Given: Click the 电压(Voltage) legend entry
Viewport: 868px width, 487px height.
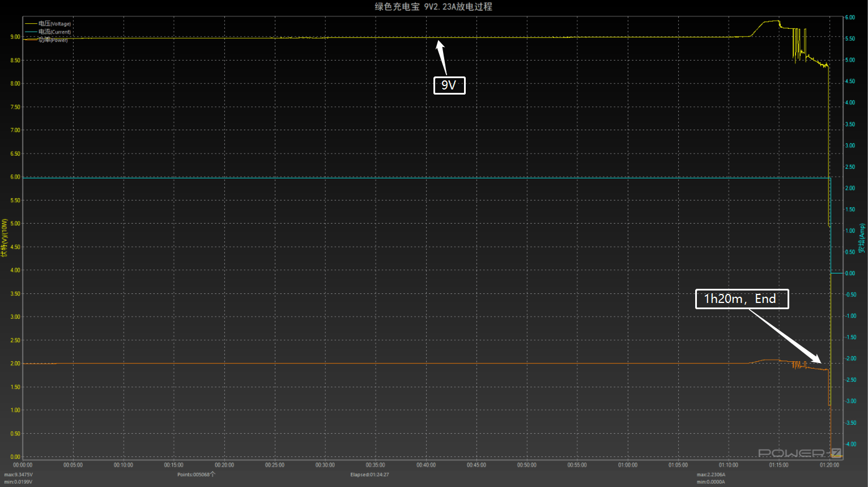Looking at the screenshot, I should 48,24.
